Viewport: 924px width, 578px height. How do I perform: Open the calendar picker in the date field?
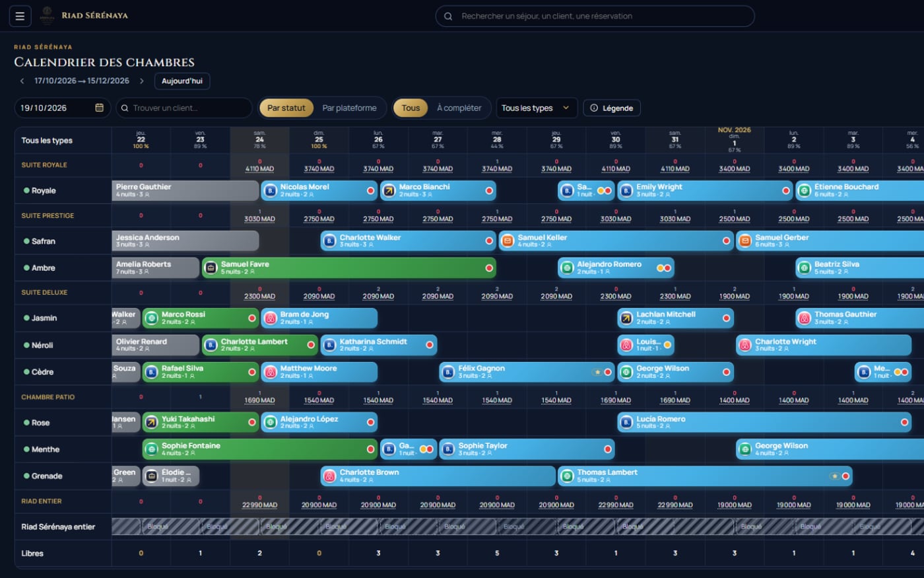100,108
